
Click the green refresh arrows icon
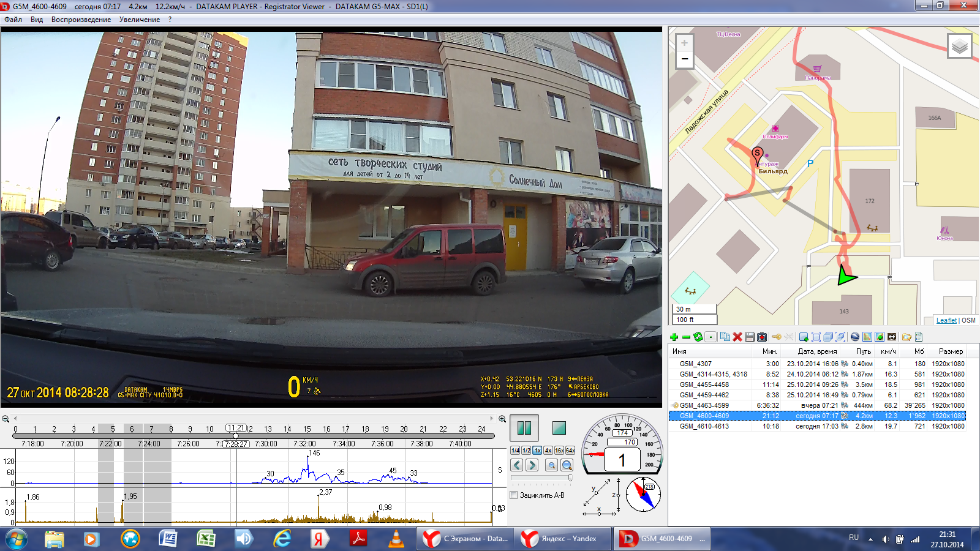tap(698, 337)
